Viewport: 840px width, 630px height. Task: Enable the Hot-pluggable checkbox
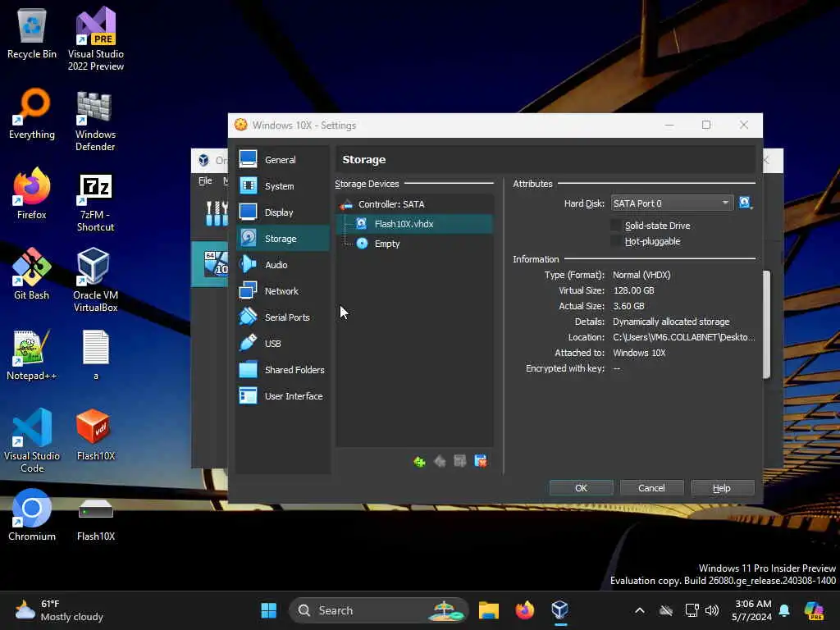[617, 241]
